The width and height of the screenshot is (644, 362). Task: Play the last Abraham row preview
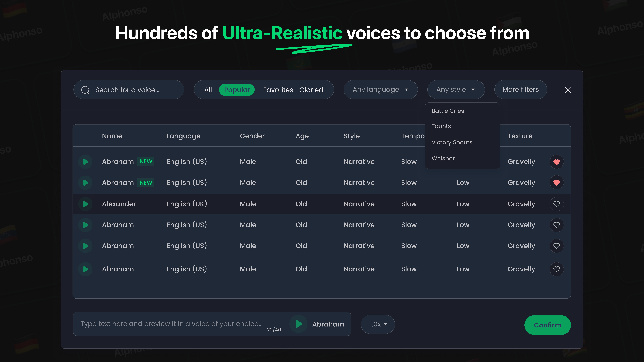[86, 269]
